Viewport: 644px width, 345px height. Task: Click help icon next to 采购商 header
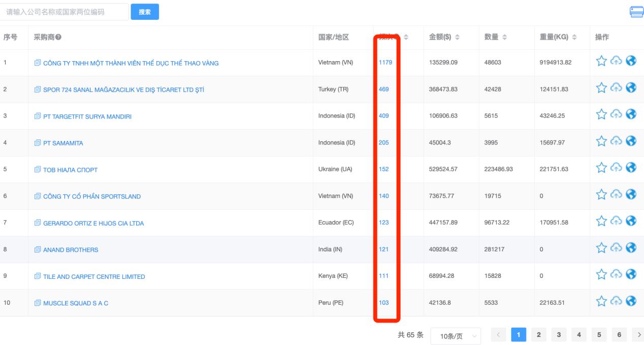point(59,37)
